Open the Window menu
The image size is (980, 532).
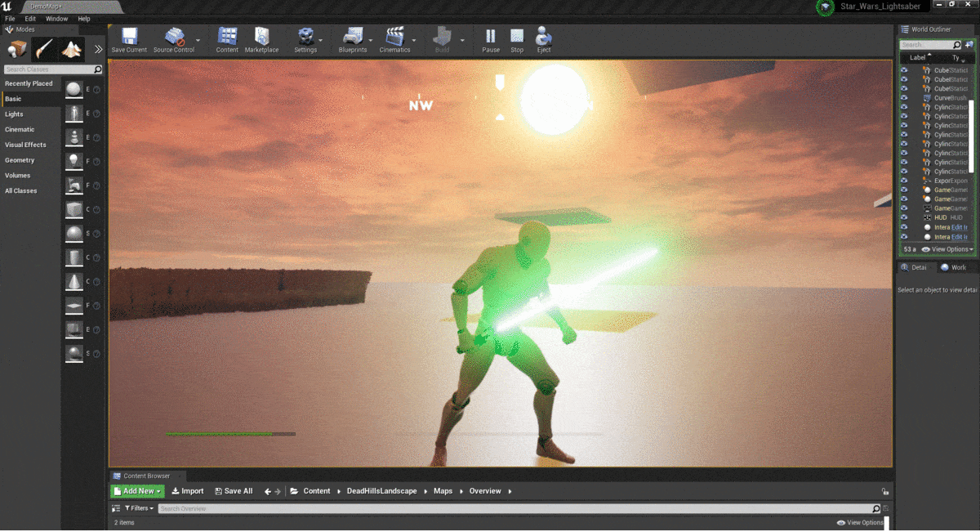click(56, 18)
